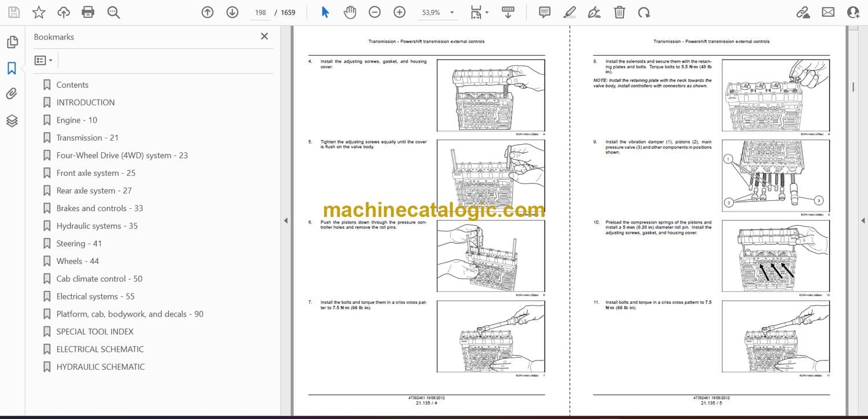Viewport: 868px width, 419px height.
Task: Collapse the left navigation pane arrow
Action: 285,220
